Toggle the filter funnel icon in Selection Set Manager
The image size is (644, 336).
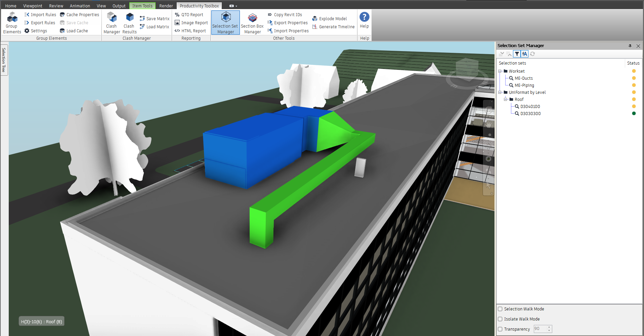(x=517, y=54)
